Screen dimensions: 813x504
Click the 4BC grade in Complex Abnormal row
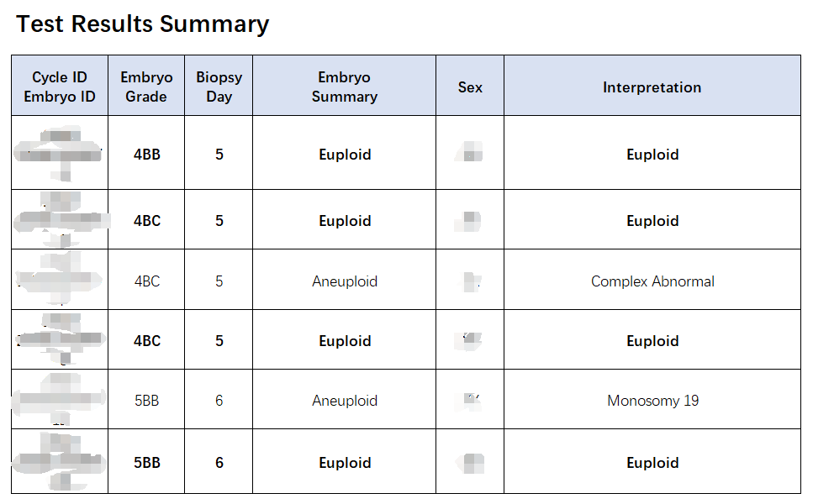(x=146, y=281)
